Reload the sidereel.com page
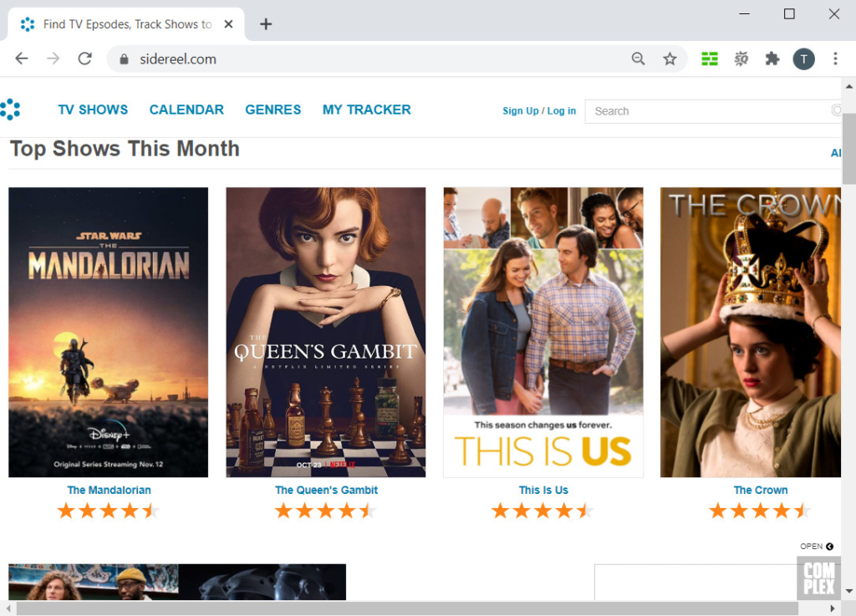The height and width of the screenshot is (616, 856). pos(84,59)
